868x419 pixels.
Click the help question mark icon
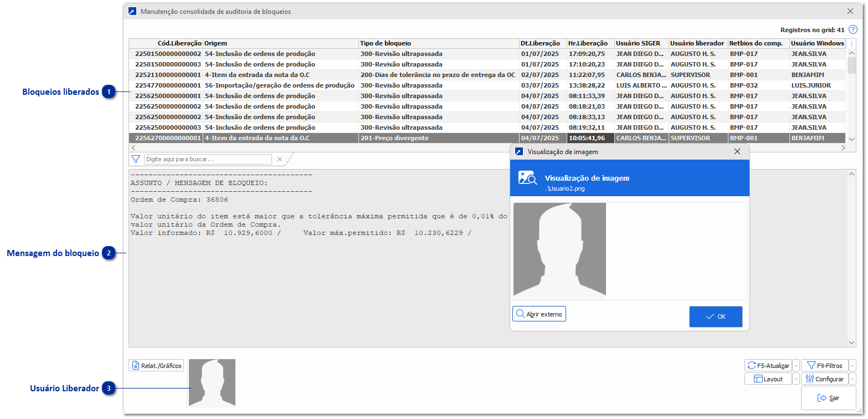(x=853, y=30)
